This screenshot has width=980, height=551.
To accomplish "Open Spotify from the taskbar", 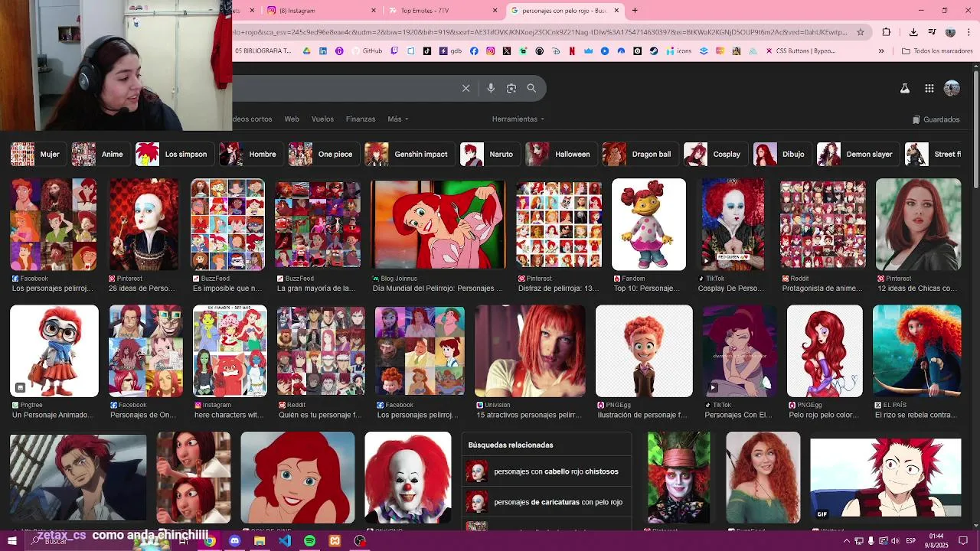I will (x=309, y=541).
